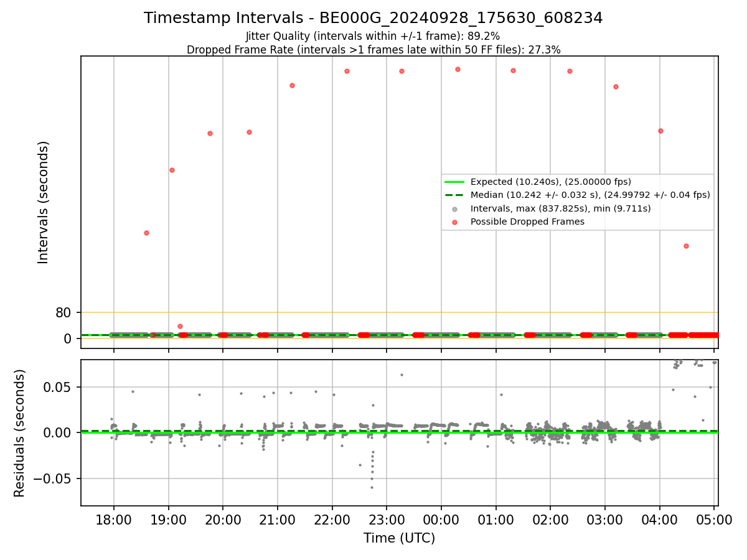Viewport: 747px width, 560px height.
Task: Click the red dropped-frame point just right of 04:00 gridline
Action: (x=660, y=131)
